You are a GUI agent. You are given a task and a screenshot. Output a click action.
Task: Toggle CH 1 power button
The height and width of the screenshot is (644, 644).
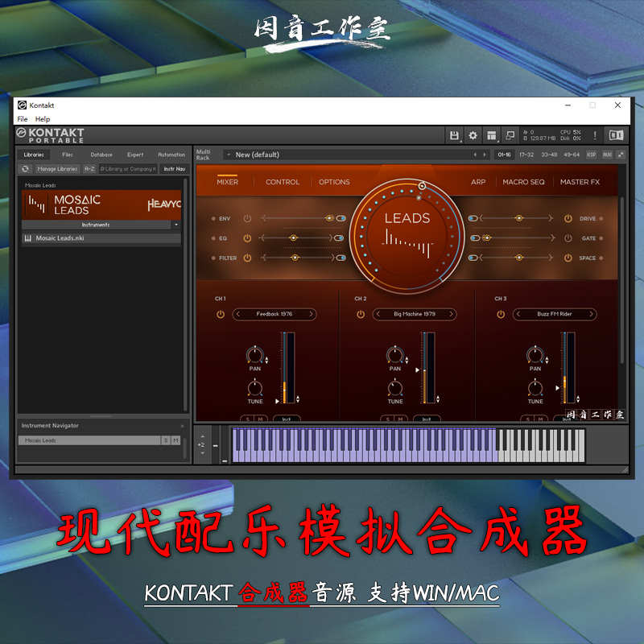pyautogui.click(x=221, y=314)
